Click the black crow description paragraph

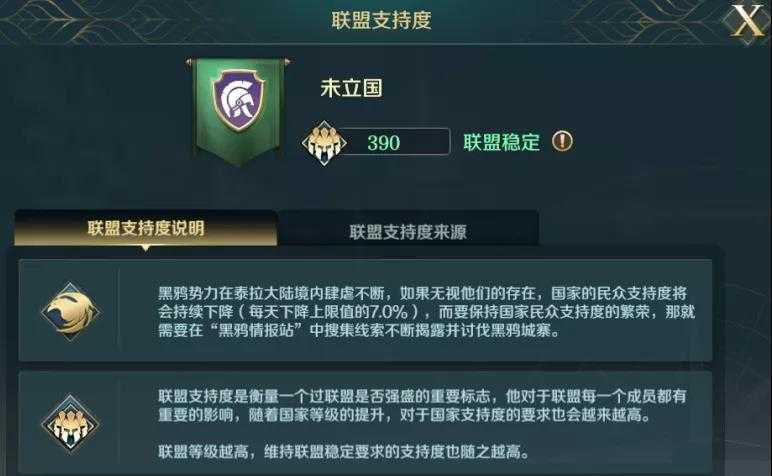click(426, 312)
